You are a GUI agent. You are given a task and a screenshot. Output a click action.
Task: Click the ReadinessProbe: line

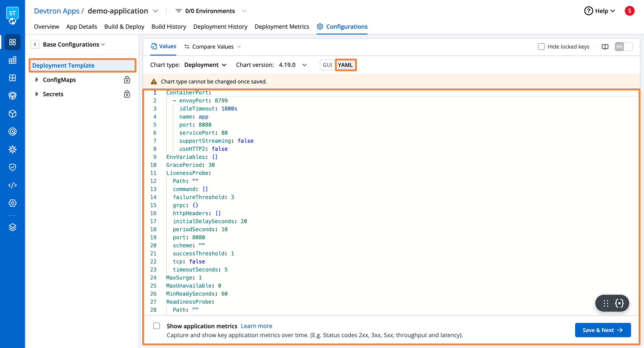[x=190, y=302]
